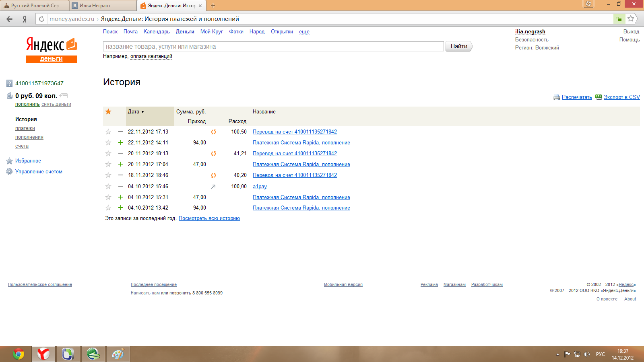Click the arrow icon in the a1pay row
This screenshot has width=644, height=362.
(213, 186)
